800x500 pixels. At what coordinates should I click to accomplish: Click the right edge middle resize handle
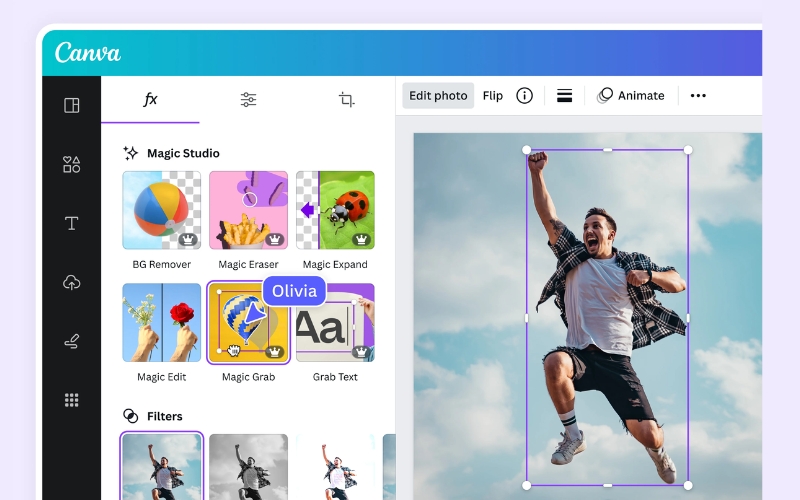pos(688,318)
